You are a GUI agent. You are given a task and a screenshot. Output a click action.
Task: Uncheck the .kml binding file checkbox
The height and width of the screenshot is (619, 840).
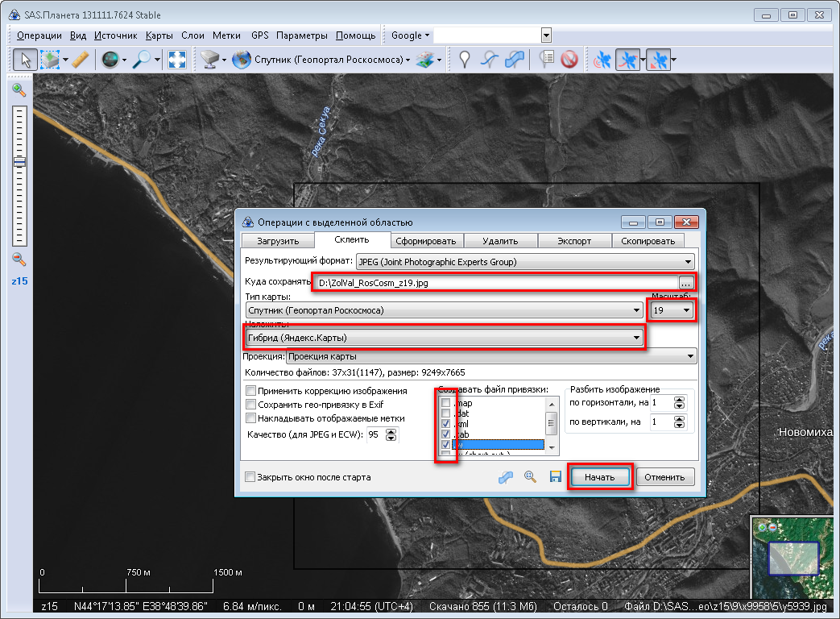coord(445,424)
